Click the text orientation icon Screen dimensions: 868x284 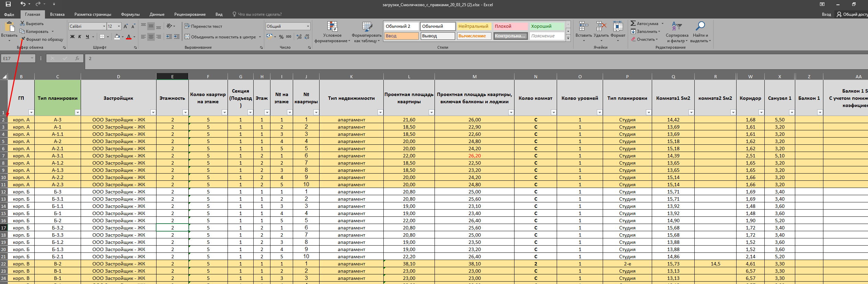click(170, 26)
